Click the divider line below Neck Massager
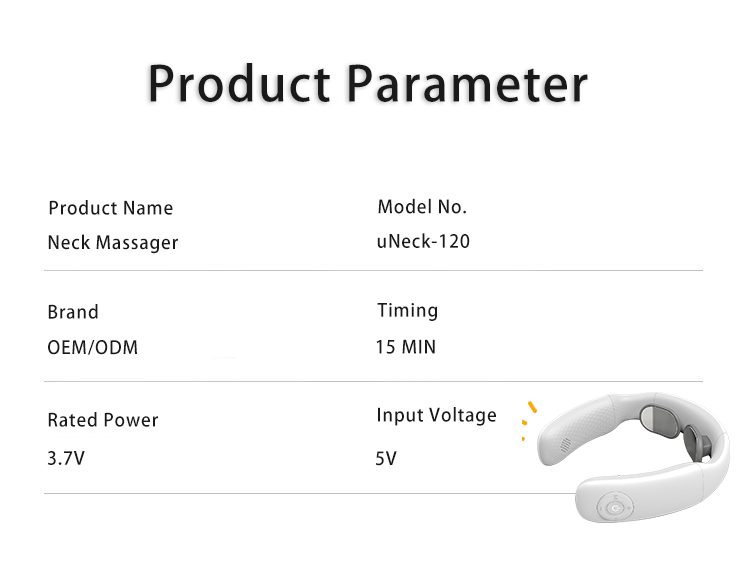Screen dimensions: 750x562 tap(374, 270)
